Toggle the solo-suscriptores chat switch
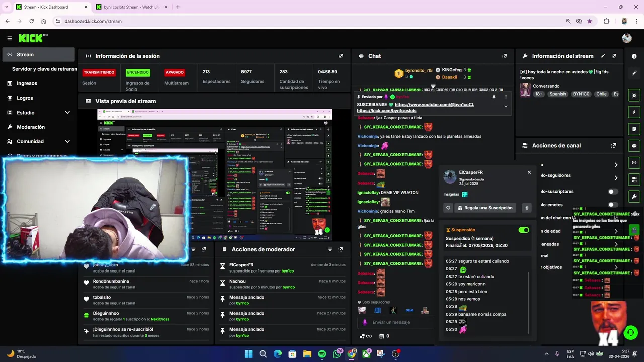 click(612, 192)
